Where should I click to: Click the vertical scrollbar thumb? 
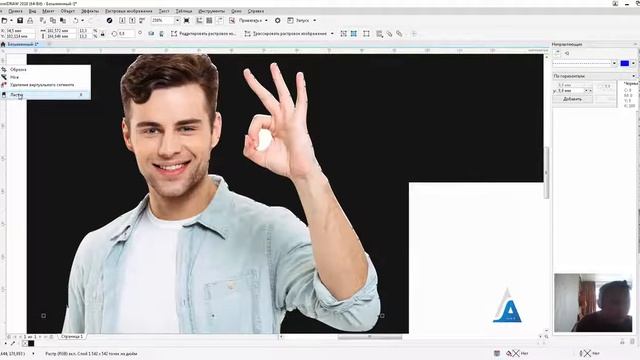[547, 173]
